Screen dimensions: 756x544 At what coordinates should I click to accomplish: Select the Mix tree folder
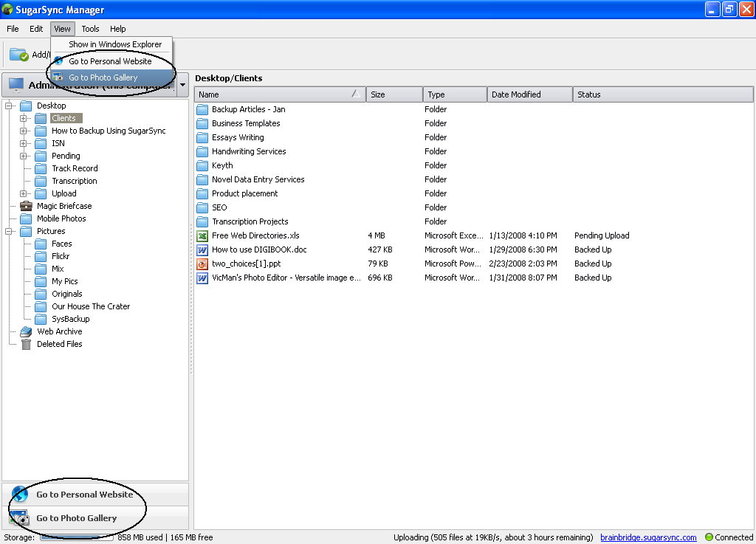58,269
